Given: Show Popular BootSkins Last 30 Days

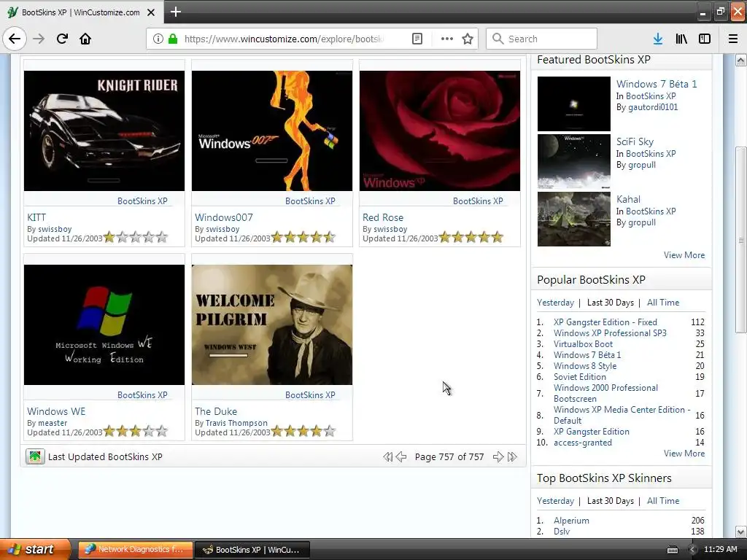Looking at the screenshot, I should pyautogui.click(x=611, y=303).
